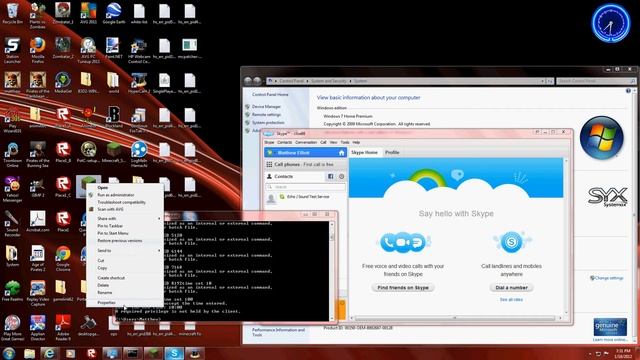Open the Mozilla Firefox desktop icon
The width and height of the screenshot is (640, 360).
coord(38,50)
